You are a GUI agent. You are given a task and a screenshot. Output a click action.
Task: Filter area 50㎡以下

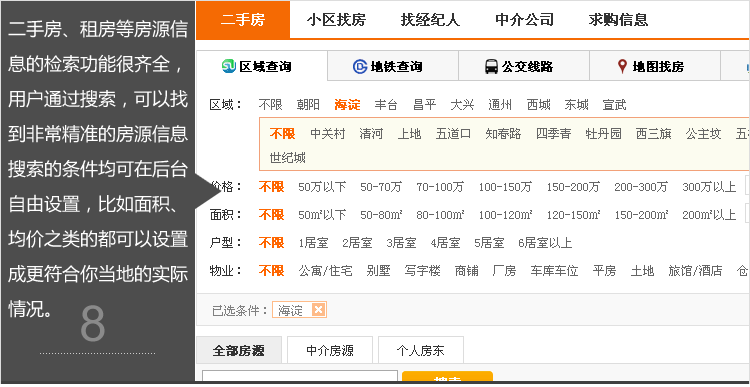tap(322, 215)
